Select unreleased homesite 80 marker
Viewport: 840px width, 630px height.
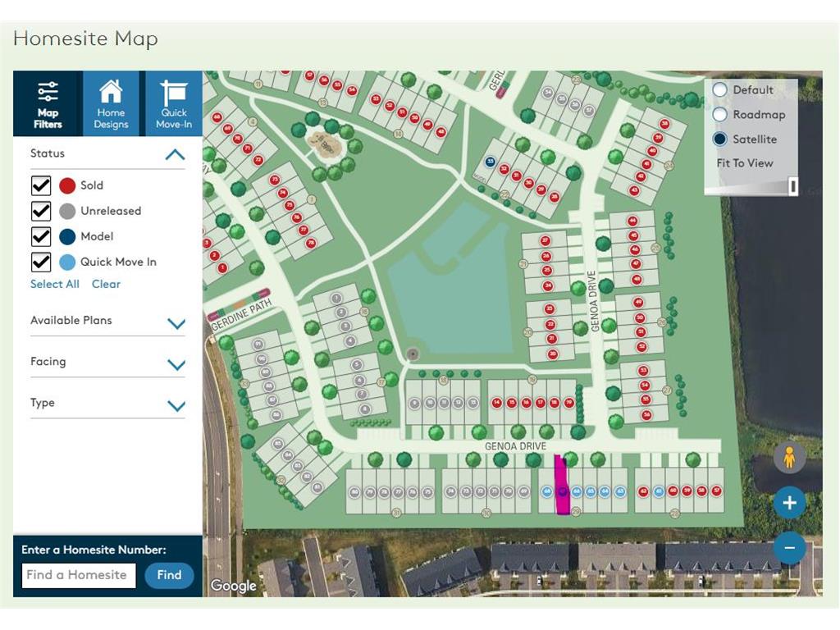(x=354, y=492)
